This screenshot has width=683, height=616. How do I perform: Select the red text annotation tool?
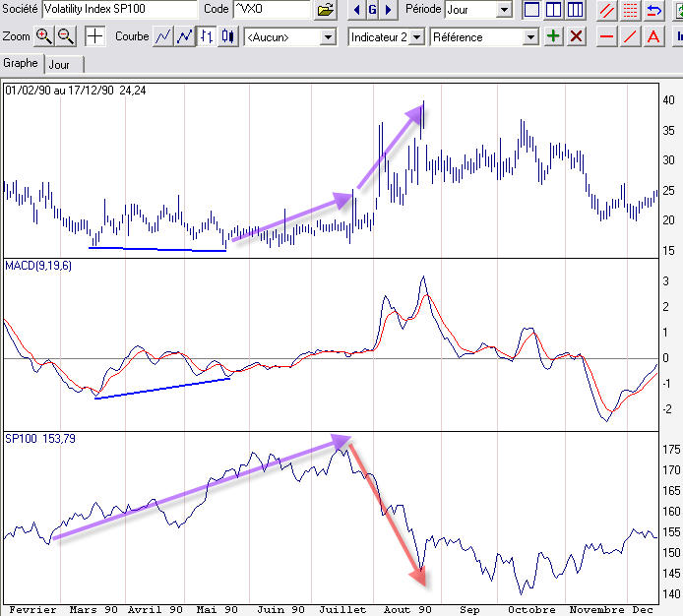(x=653, y=36)
